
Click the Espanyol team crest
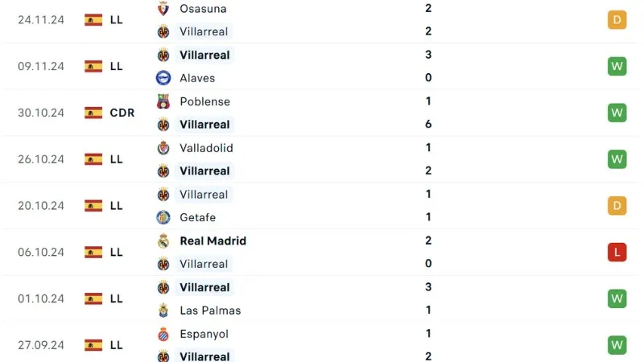163,333
